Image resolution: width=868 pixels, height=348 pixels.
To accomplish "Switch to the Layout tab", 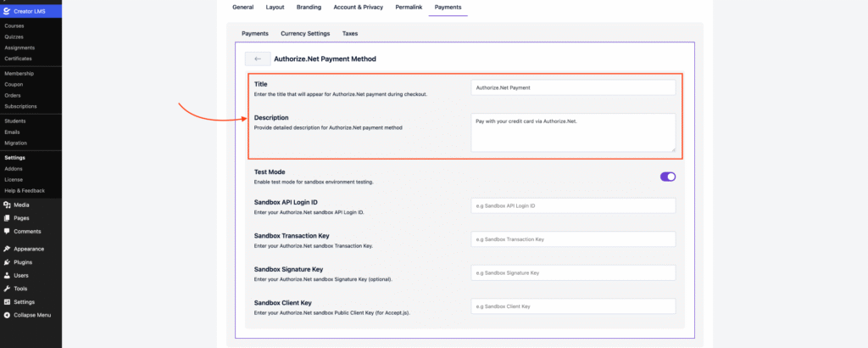I will 275,7.
